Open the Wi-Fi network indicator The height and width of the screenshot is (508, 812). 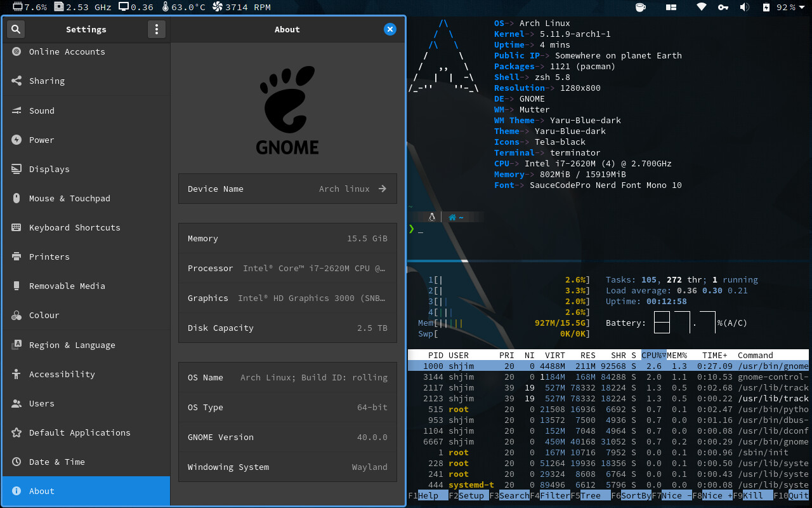(x=702, y=8)
